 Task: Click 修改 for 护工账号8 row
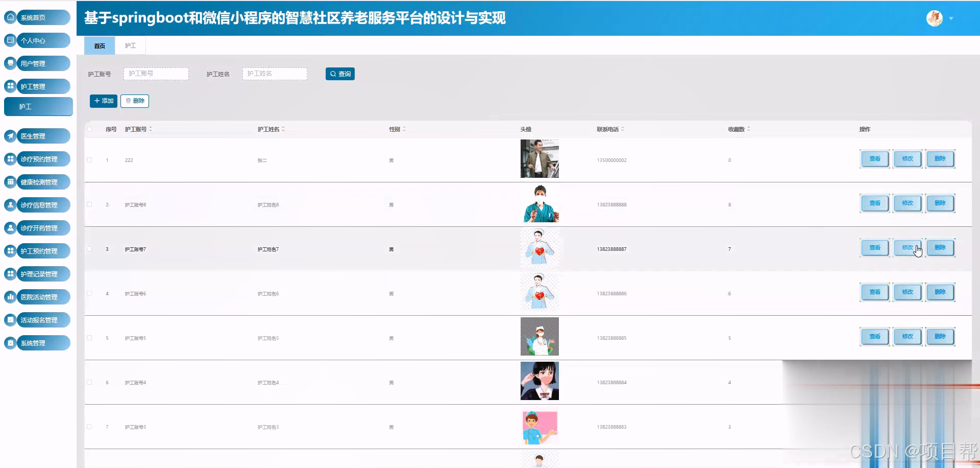tap(908, 203)
